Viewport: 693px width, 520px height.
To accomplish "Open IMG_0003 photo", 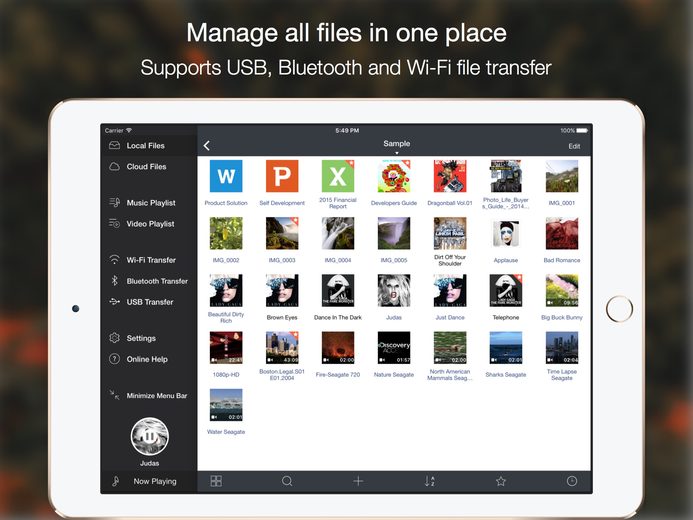I will (x=282, y=233).
